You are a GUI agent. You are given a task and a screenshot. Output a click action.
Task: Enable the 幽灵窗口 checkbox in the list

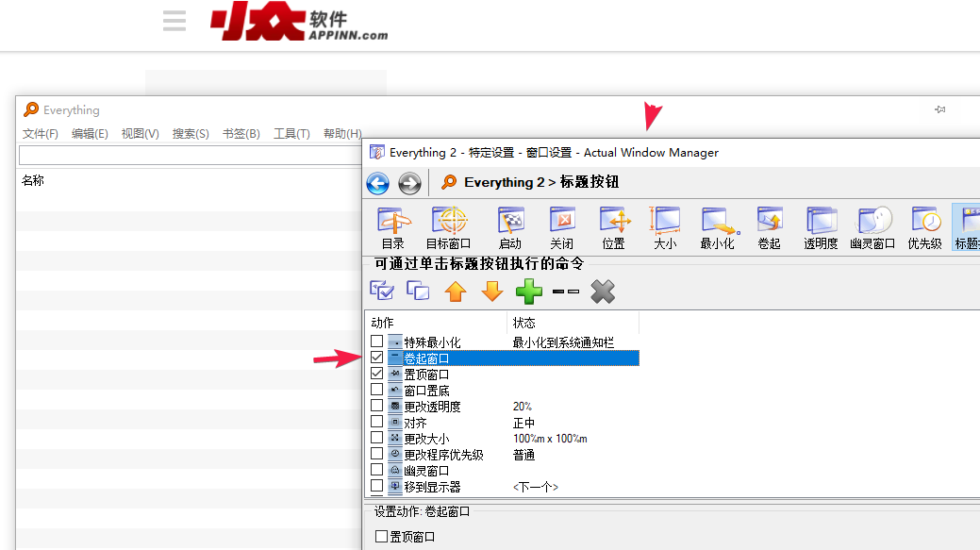pyautogui.click(x=377, y=470)
